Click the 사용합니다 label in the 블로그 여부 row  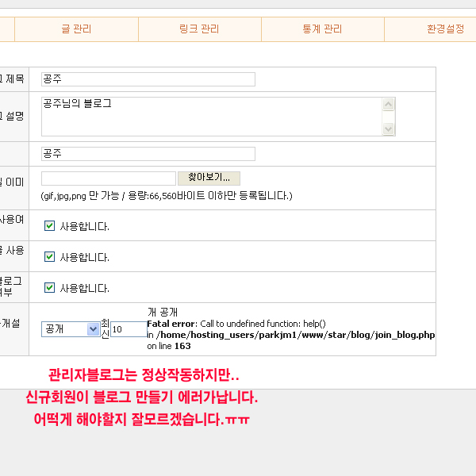pyautogui.click(x=84, y=288)
